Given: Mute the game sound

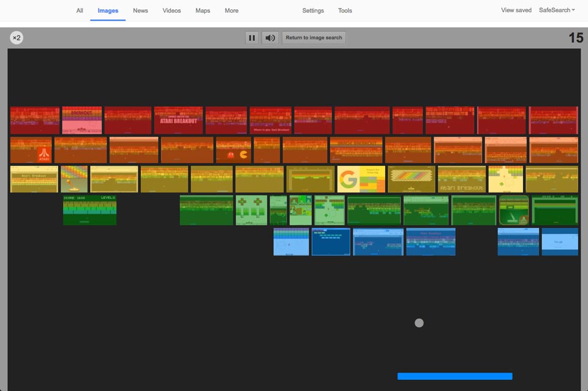Looking at the screenshot, I should [270, 37].
